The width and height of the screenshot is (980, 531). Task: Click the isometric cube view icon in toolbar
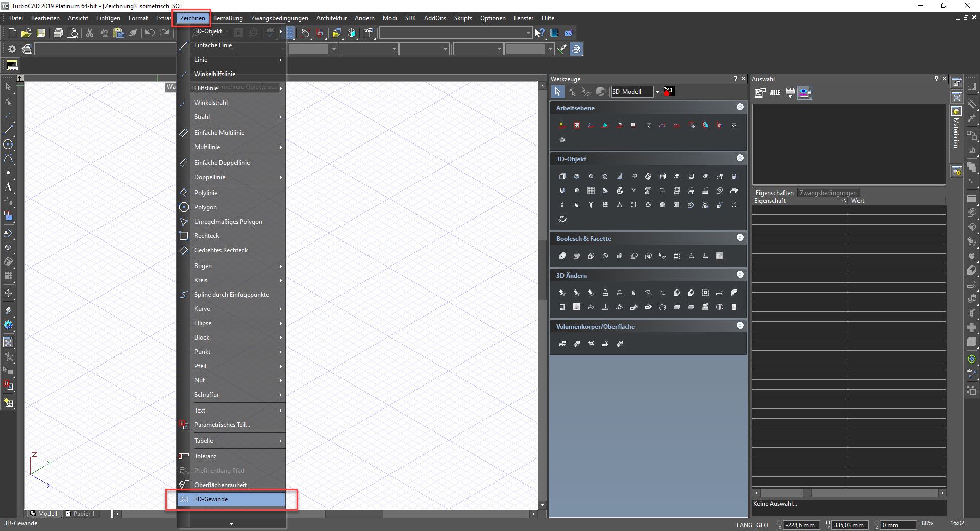351,33
